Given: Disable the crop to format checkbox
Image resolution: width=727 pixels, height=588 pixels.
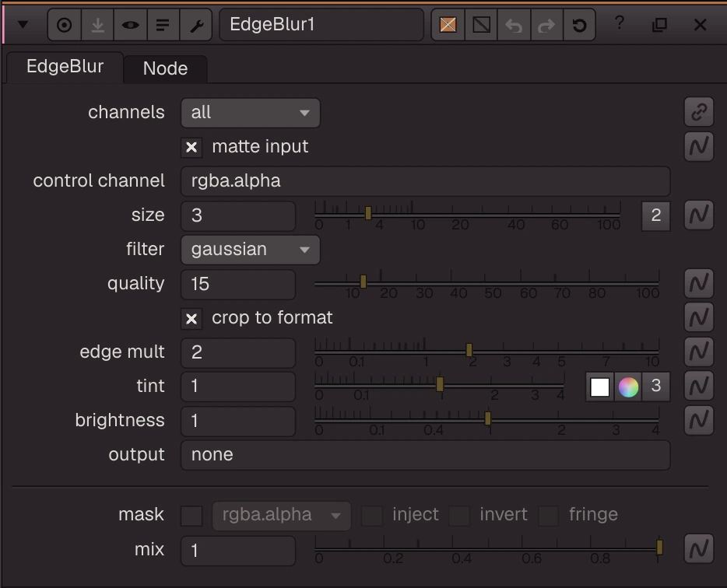Looking at the screenshot, I should 191,319.
